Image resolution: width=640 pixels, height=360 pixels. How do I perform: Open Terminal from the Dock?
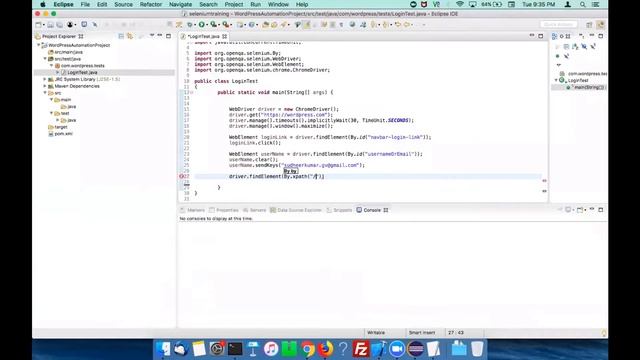(235, 349)
